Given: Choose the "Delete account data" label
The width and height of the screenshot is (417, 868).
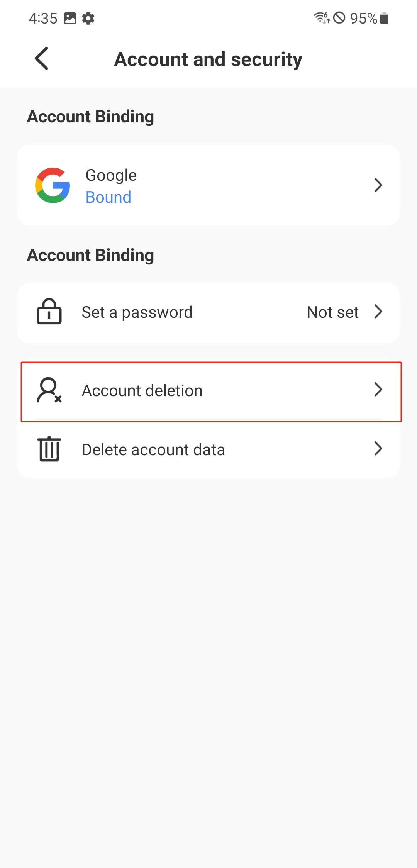Looking at the screenshot, I should point(153,450).
